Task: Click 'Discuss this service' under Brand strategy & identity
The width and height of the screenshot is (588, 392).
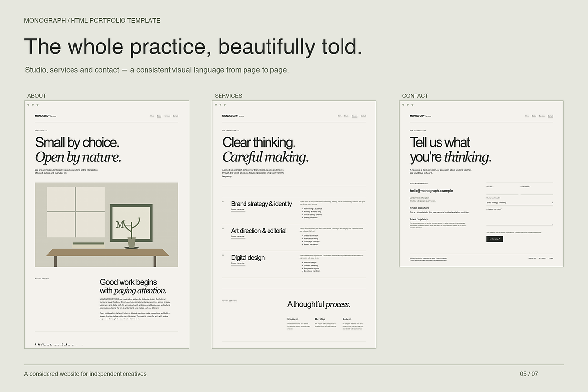Action: click(x=238, y=209)
